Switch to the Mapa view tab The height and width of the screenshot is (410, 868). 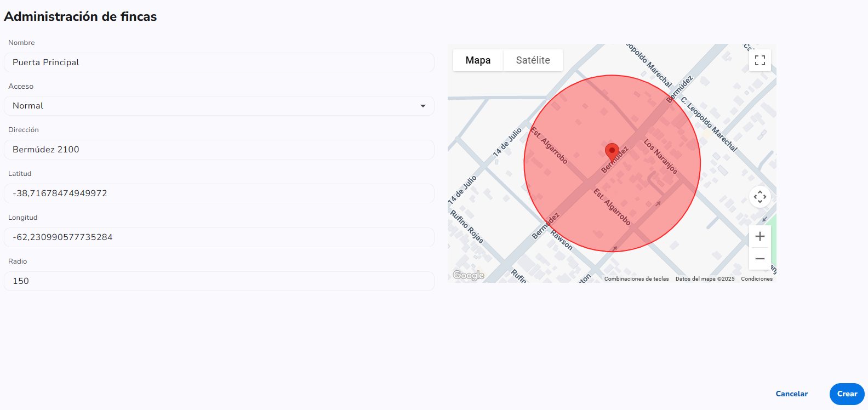pos(478,60)
